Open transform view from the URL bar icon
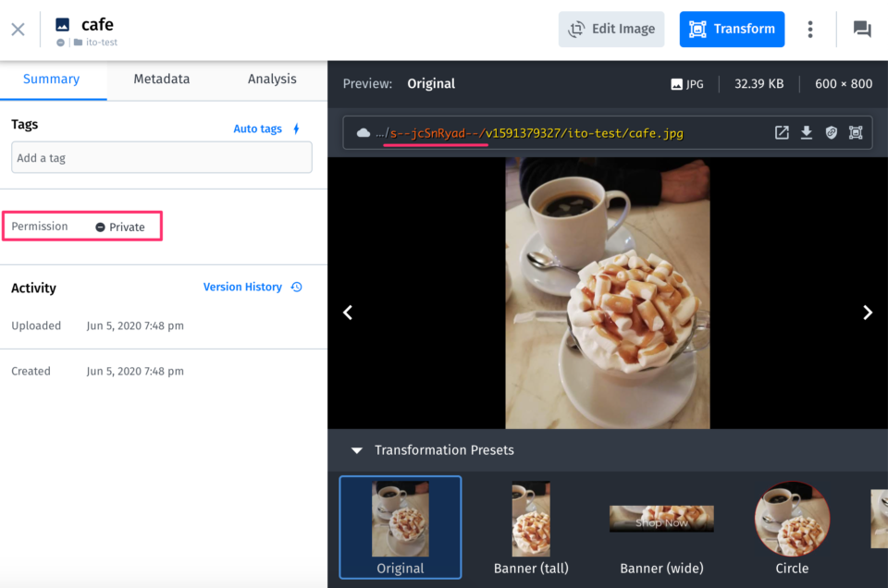The height and width of the screenshot is (588, 888). [x=856, y=132]
